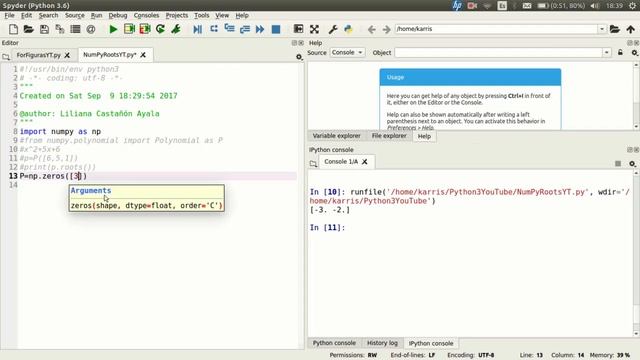Open the Help menu

coord(242,15)
